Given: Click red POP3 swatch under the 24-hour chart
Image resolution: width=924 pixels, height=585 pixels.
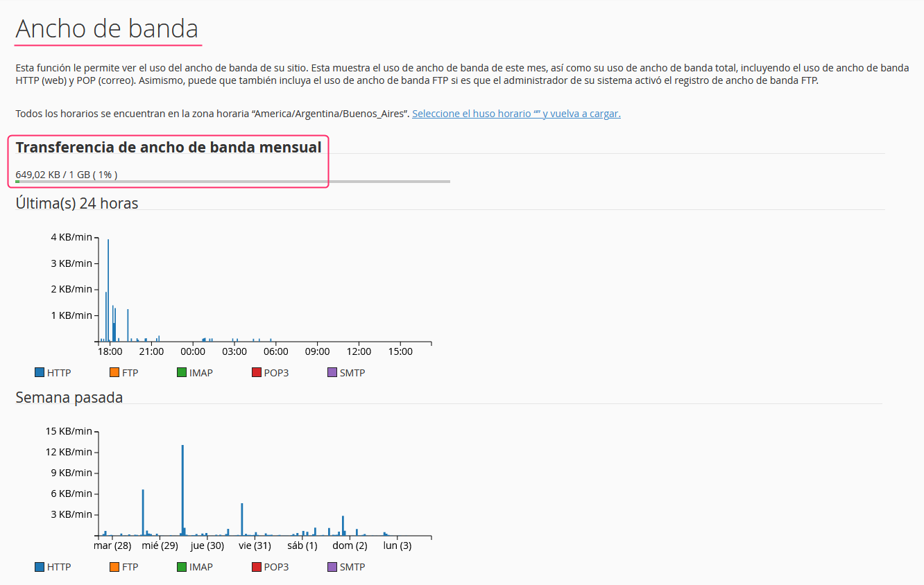Looking at the screenshot, I should click(x=257, y=372).
